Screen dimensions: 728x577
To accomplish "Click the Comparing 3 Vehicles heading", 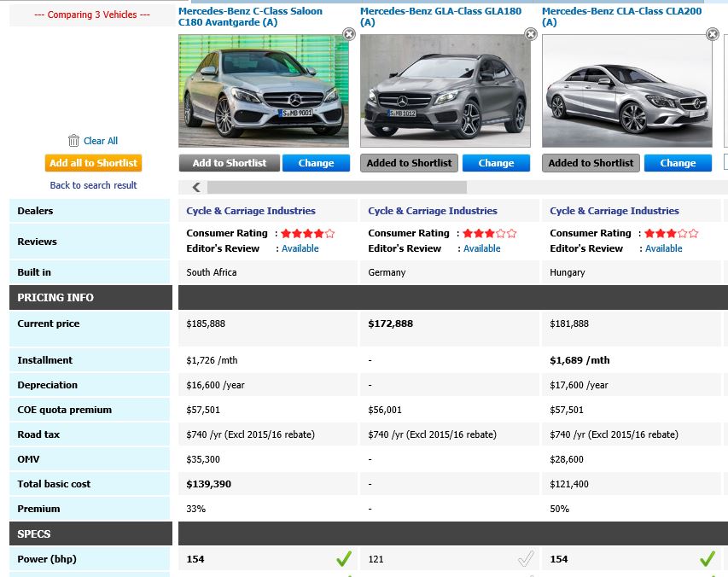I will point(92,15).
